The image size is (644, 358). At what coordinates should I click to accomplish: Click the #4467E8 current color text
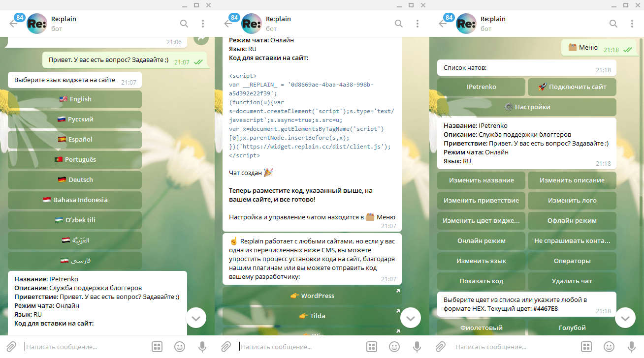coord(545,309)
